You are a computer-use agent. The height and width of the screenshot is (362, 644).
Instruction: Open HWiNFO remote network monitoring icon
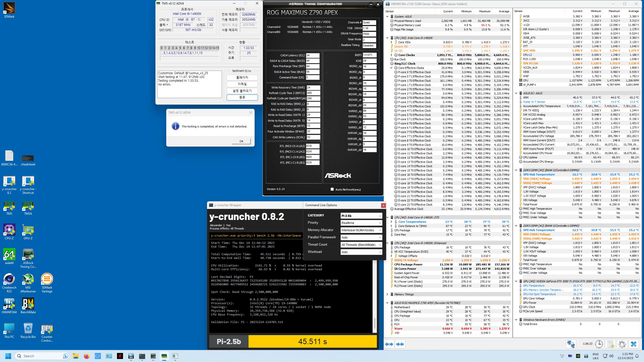coord(571,344)
